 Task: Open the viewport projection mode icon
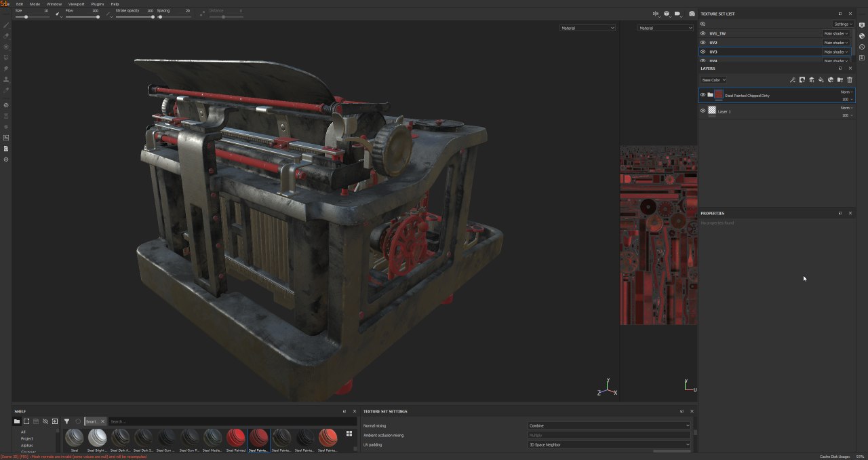667,14
